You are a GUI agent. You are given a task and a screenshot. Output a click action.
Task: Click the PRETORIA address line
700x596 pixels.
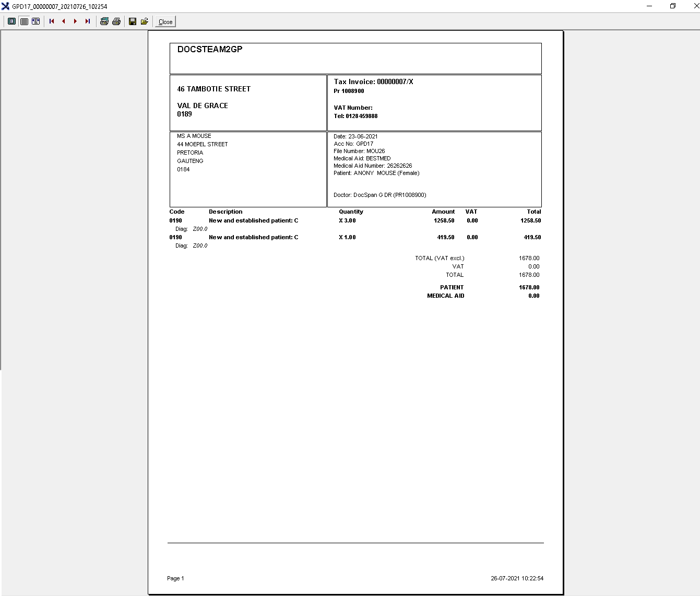pyautogui.click(x=190, y=153)
